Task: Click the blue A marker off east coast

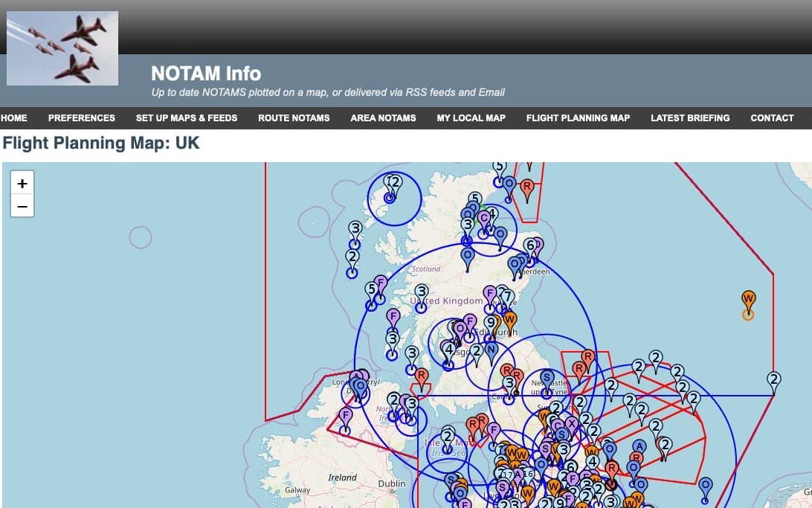Action: [638, 446]
